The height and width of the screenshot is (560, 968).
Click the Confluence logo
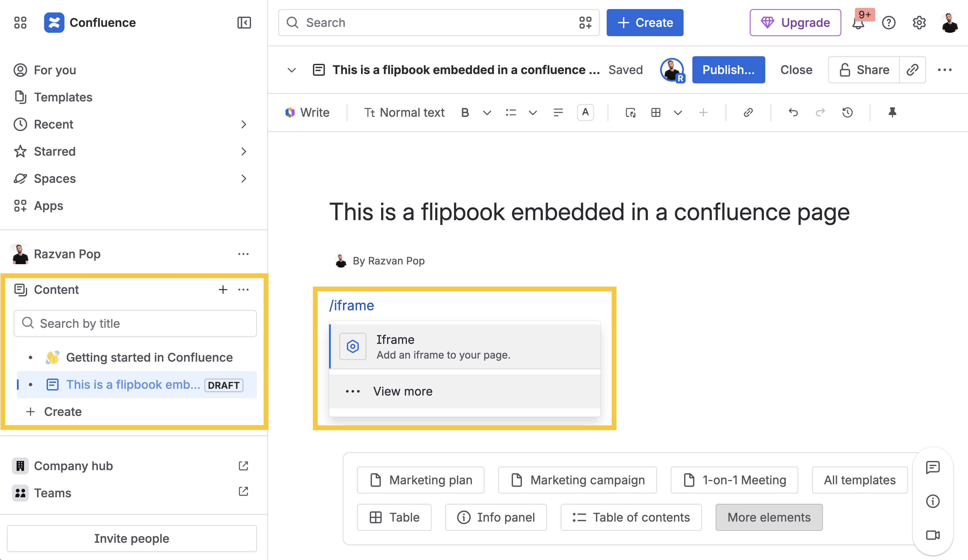tap(54, 23)
